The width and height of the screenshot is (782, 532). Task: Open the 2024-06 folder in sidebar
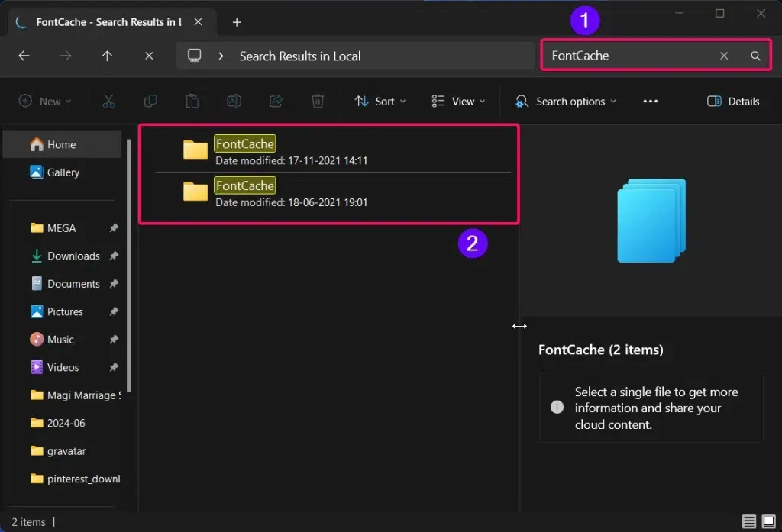(62, 424)
